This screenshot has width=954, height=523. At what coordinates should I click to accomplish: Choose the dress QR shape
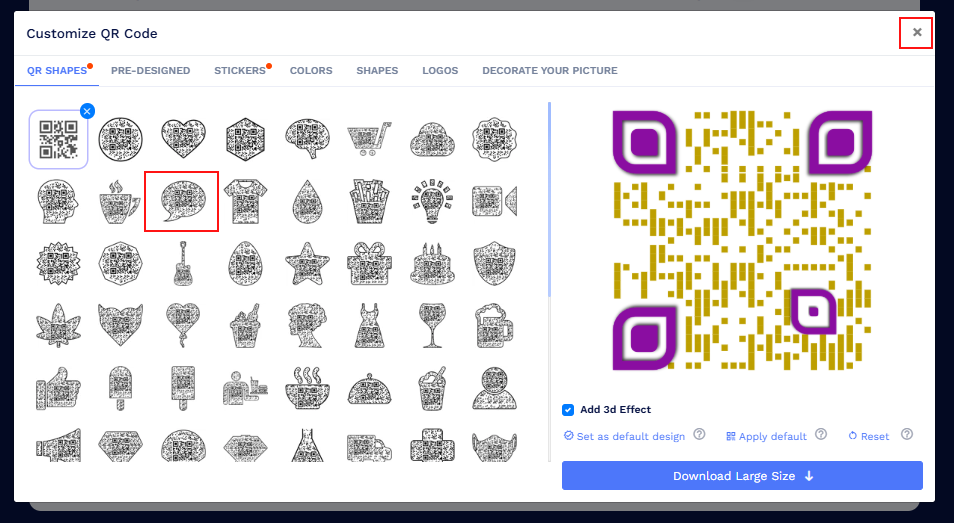[x=370, y=326]
